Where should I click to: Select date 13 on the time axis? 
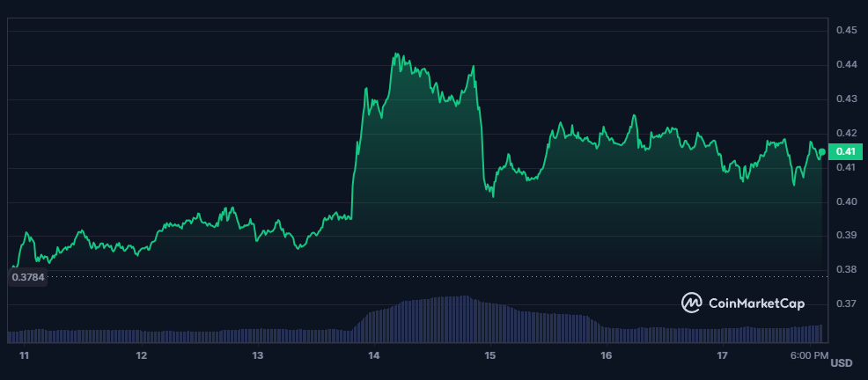[x=258, y=356]
